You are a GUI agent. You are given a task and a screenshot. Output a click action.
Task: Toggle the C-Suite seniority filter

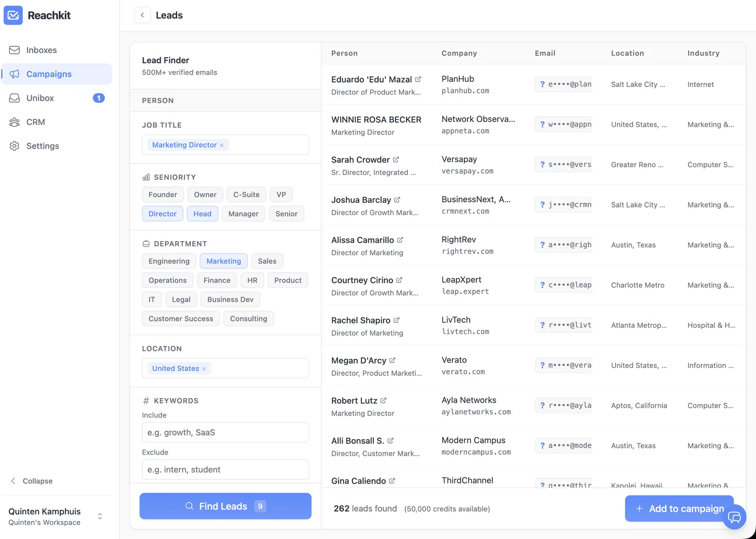246,194
